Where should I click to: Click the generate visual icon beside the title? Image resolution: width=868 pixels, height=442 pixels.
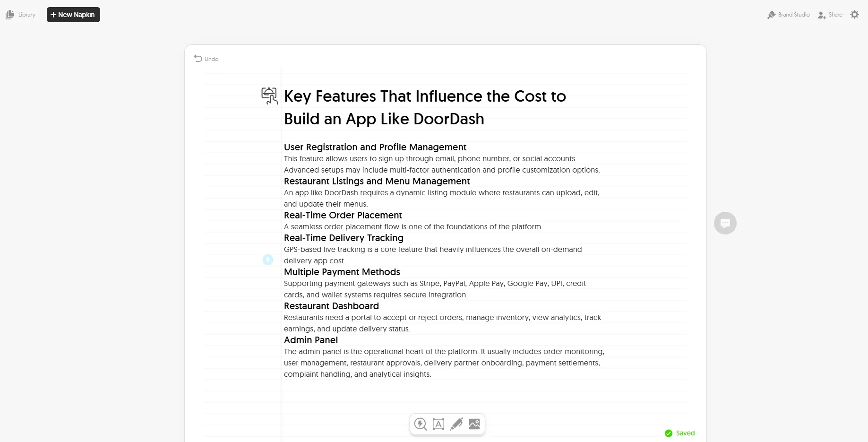269,95
